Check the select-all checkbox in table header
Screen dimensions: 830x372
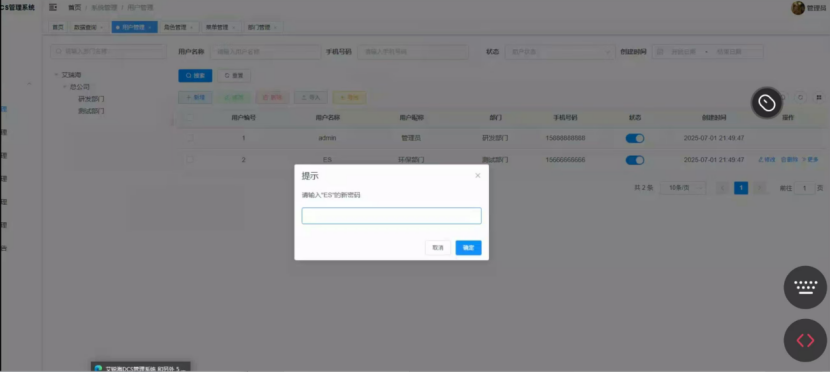(x=189, y=117)
